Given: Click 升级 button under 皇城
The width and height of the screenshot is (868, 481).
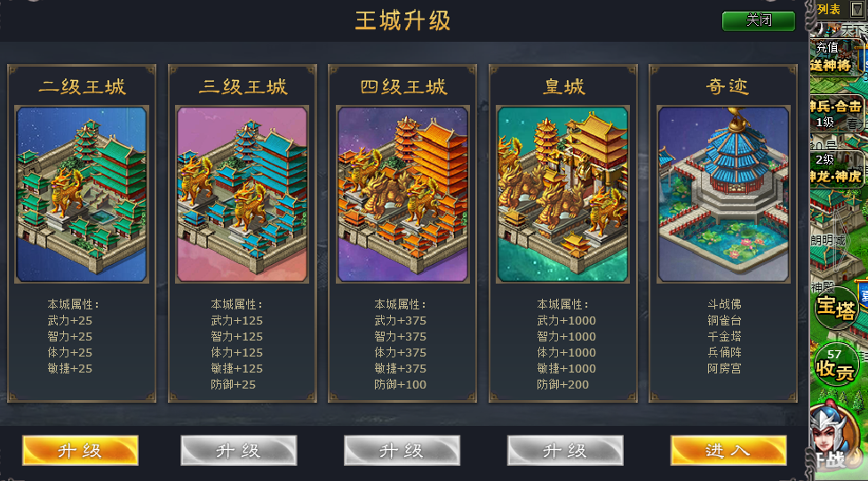Looking at the screenshot, I should (x=565, y=450).
